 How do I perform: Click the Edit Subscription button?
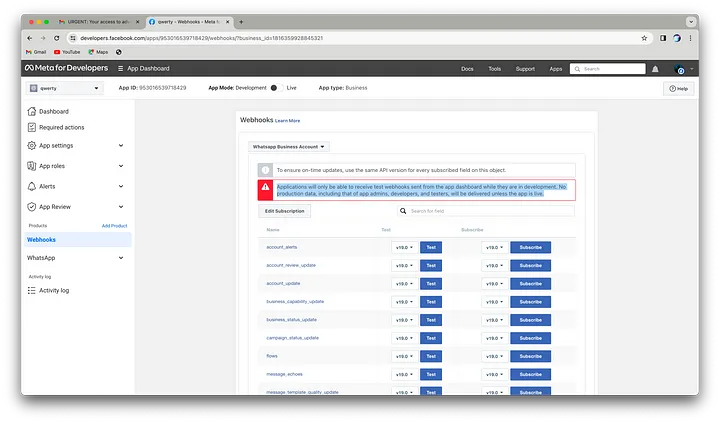(284, 211)
